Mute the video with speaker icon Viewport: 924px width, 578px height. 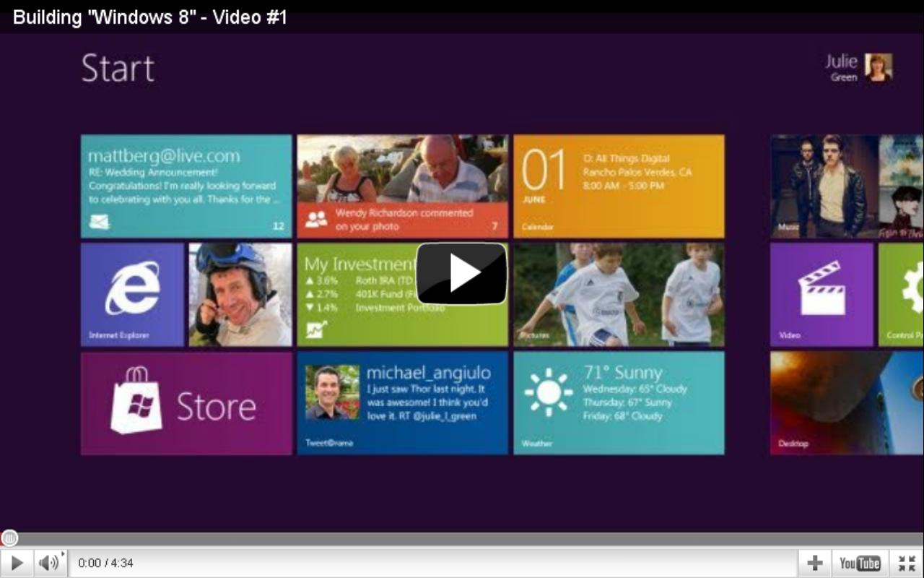click(48, 563)
